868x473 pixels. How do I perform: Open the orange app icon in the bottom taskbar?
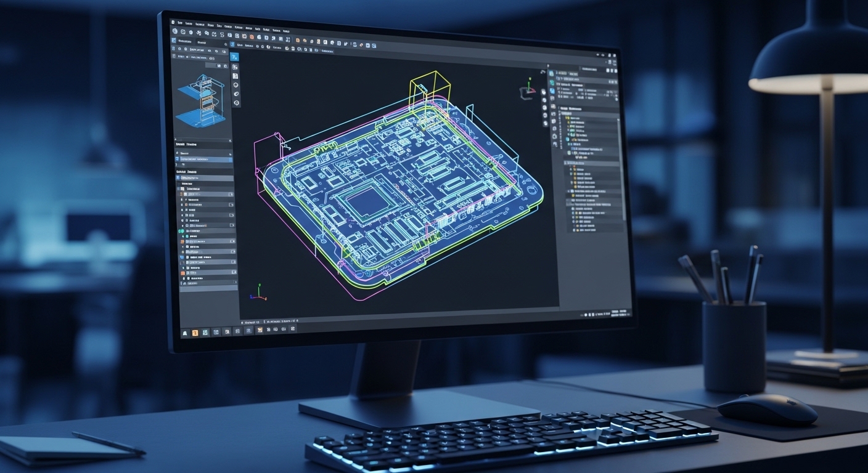tap(195, 333)
